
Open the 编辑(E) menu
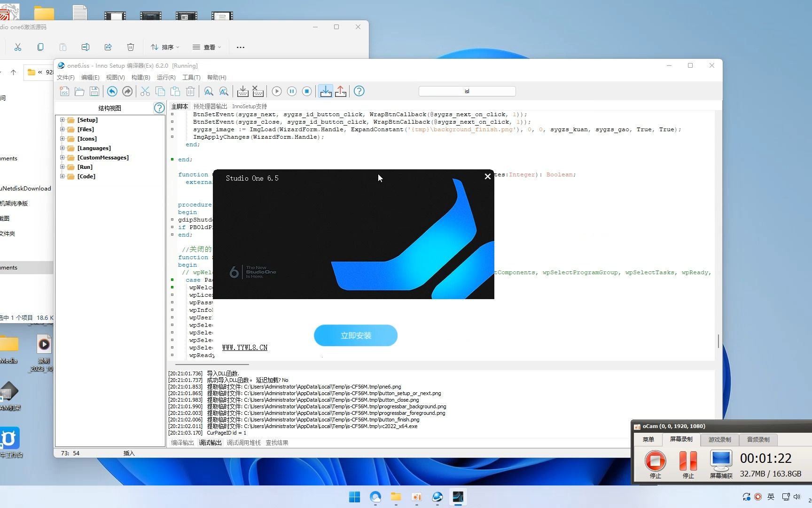tap(90, 78)
